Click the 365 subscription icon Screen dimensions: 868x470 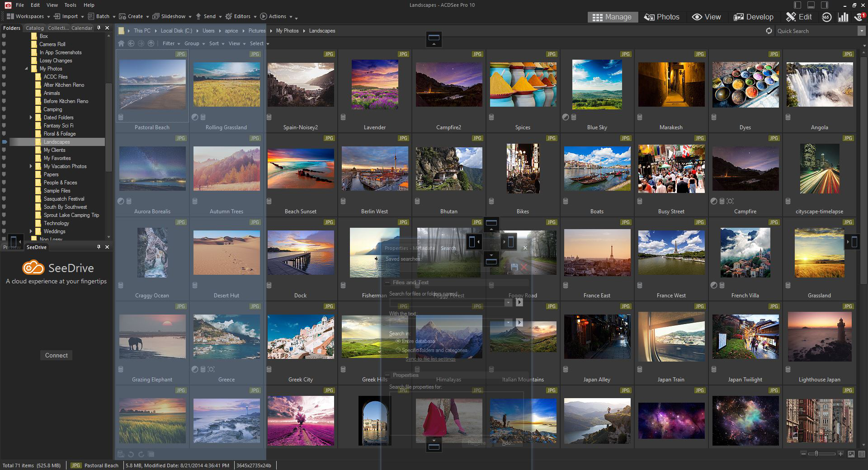(826, 17)
